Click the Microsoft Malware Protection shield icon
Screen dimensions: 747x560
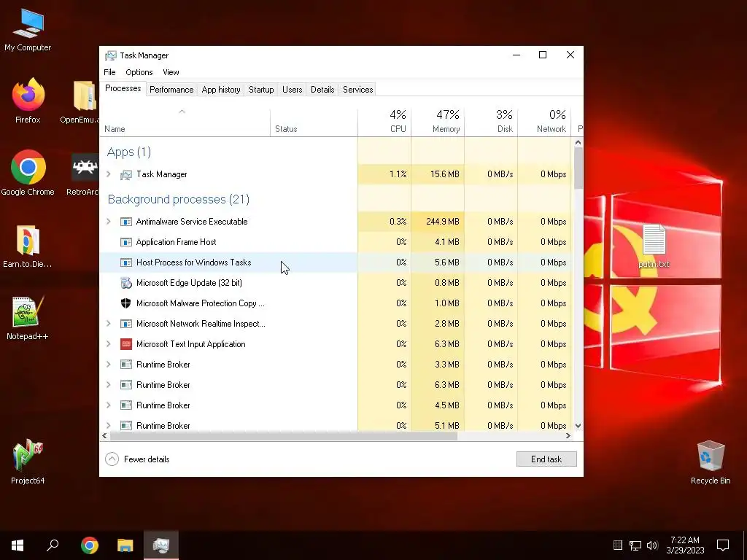coord(125,303)
